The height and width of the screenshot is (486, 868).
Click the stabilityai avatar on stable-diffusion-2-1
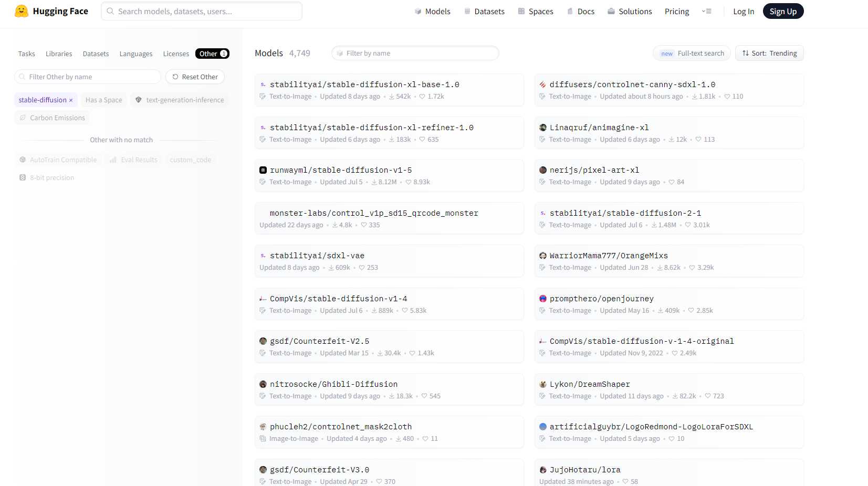[x=543, y=213]
